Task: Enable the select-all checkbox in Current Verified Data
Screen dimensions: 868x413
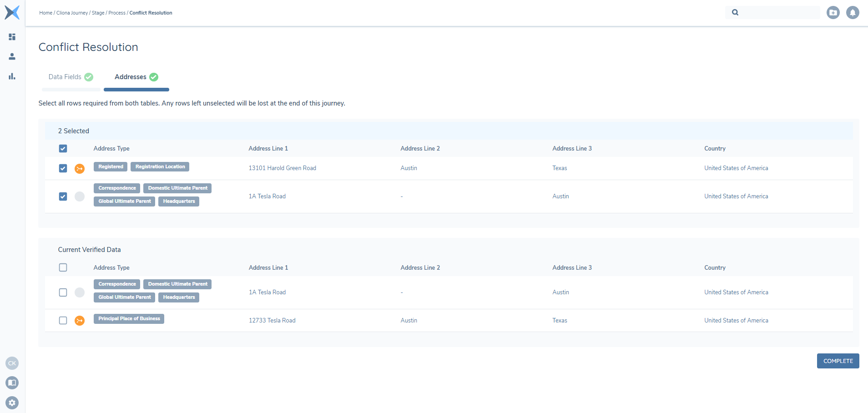Action: [63, 267]
